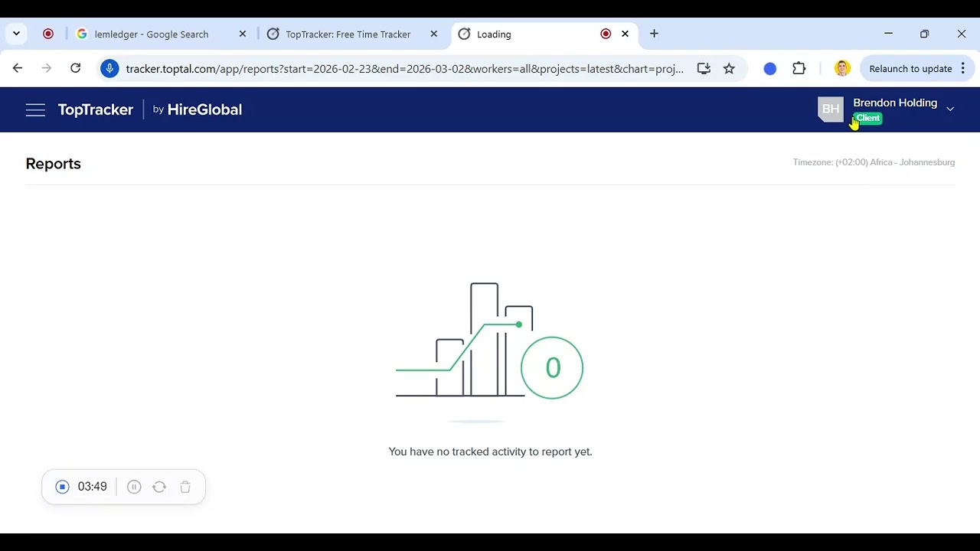Open the tab search dropdown

[x=16, y=34]
